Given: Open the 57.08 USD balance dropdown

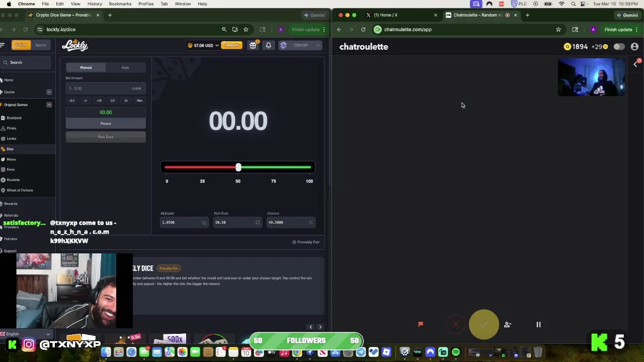Looking at the screenshot, I should [203, 45].
